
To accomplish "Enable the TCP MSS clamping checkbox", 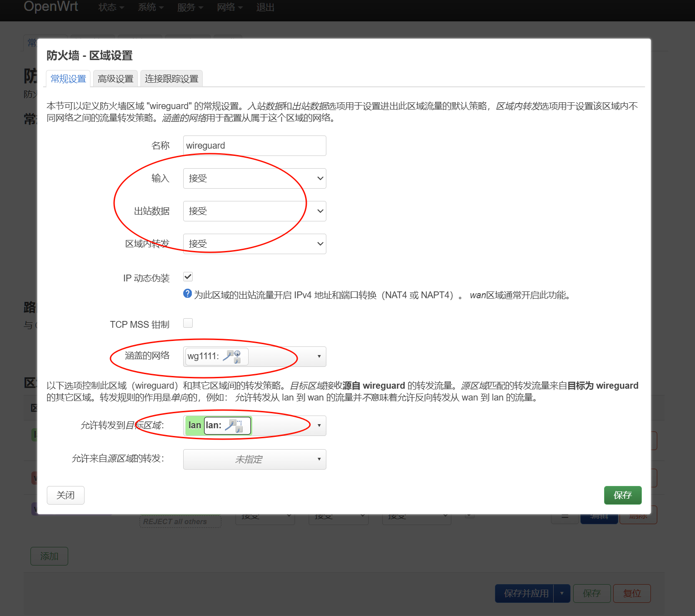I will 188,323.
